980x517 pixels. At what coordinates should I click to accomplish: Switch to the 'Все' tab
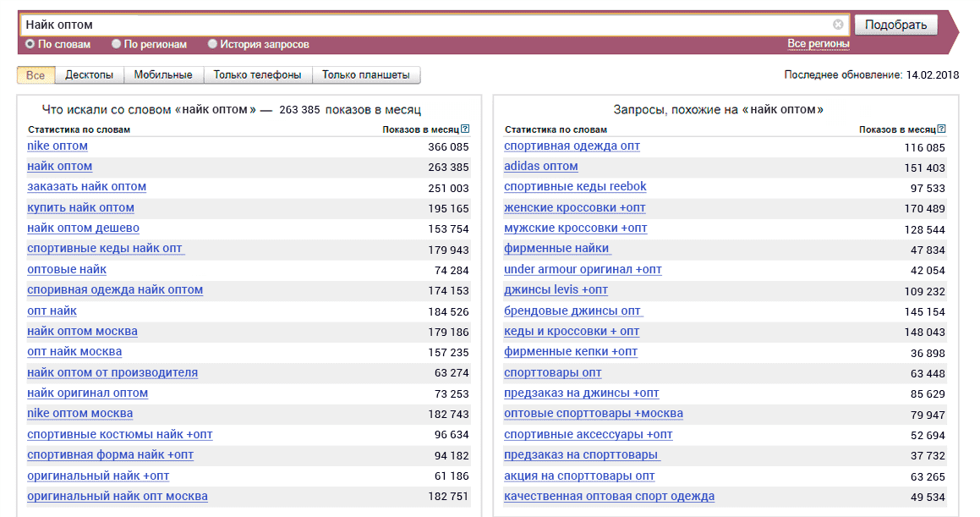click(x=36, y=75)
